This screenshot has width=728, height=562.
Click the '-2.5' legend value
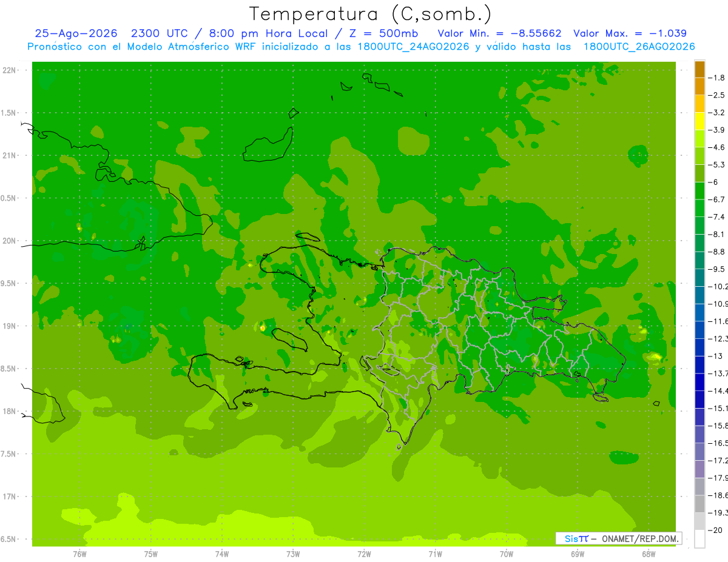point(716,95)
